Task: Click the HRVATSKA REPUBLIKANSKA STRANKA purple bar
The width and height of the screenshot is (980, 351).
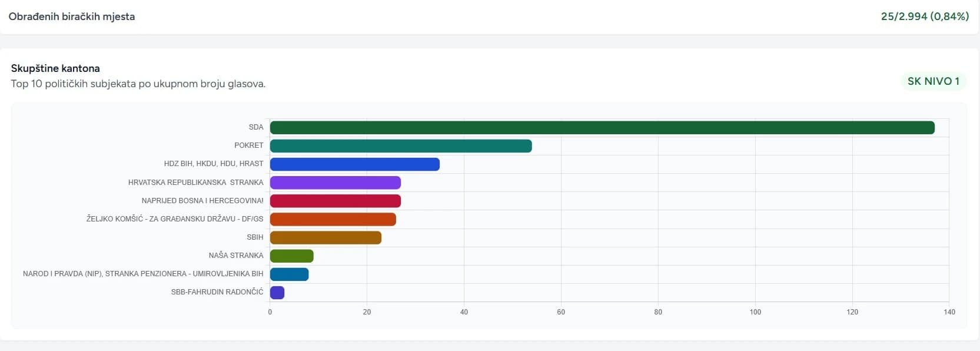Action: pos(335,183)
